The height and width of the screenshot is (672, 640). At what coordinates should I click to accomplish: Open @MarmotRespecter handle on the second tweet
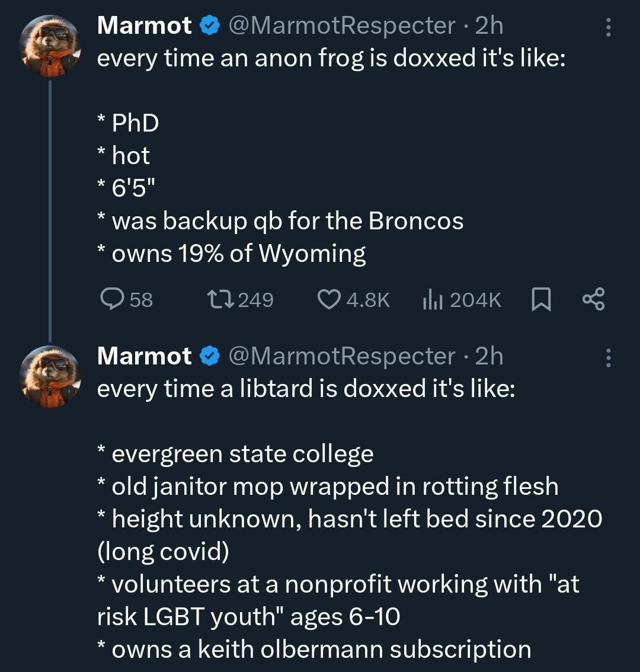pyautogui.click(x=341, y=356)
